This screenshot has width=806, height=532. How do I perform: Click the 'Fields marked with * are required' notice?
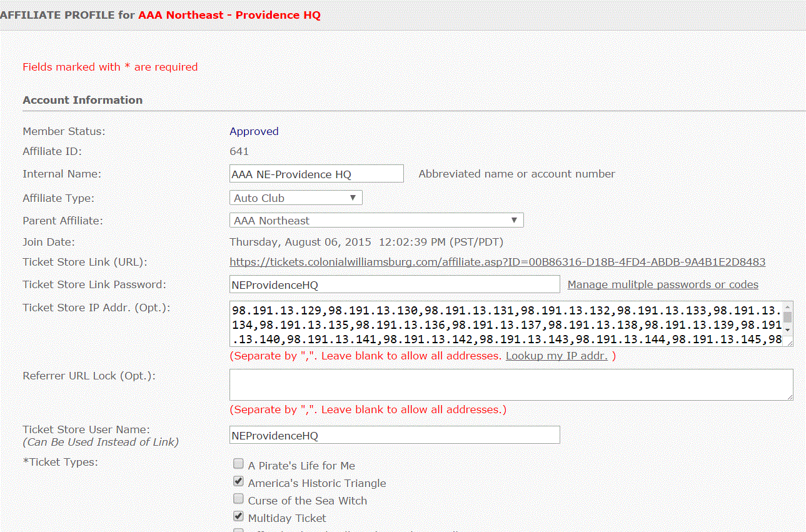pyautogui.click(x=110, y=67)
